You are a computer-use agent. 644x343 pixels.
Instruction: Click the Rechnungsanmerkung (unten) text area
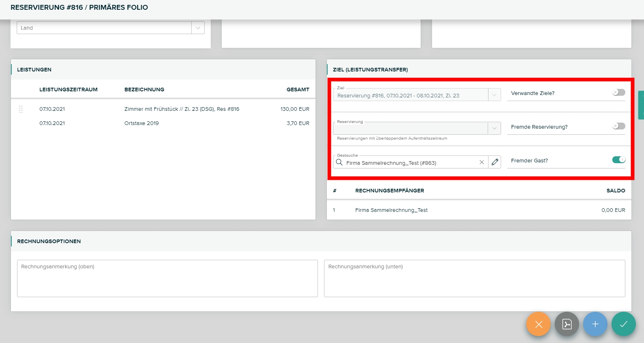[x=474, y=278]
